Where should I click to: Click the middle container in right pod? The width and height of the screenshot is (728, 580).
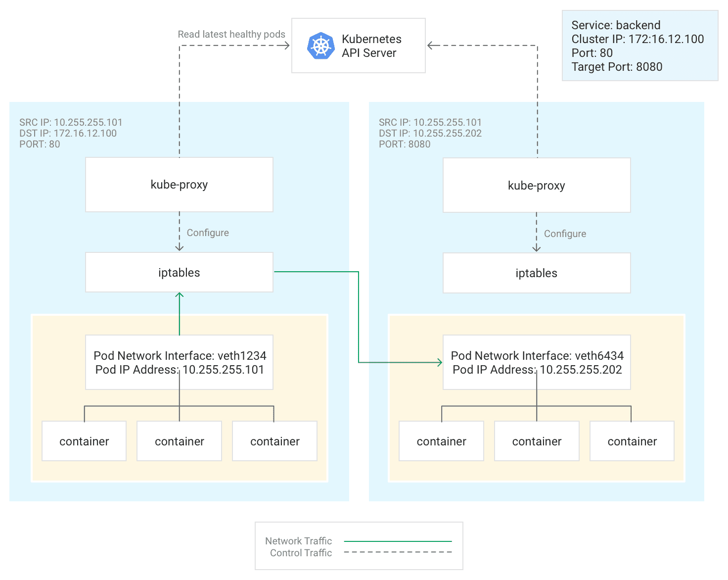click(537, 441)
